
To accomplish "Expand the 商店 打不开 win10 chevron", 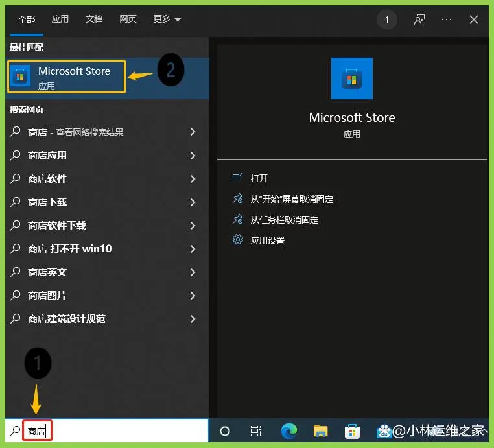I will click(193, 248).
